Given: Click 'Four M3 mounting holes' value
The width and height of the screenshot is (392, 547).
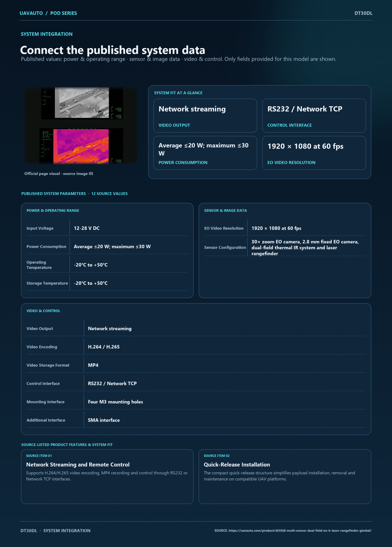Looking at the screenshot, I should click(115, 402).
